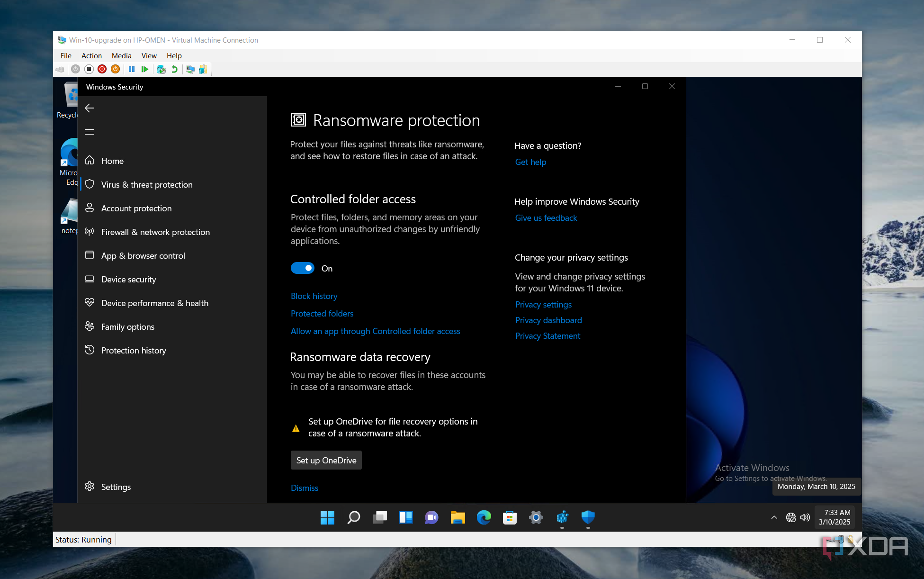Open Firewall & network protection

tap(172, 232)
